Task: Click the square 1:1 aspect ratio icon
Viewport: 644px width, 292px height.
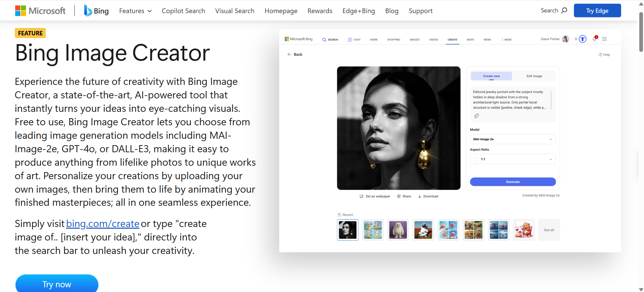Action: coord(476,159)
